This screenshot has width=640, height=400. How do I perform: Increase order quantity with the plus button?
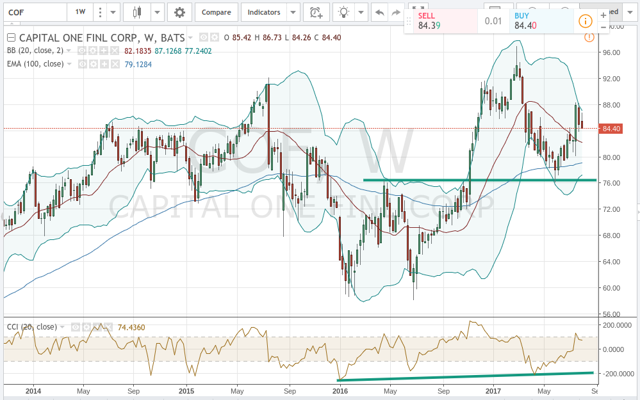pos(603,15)
